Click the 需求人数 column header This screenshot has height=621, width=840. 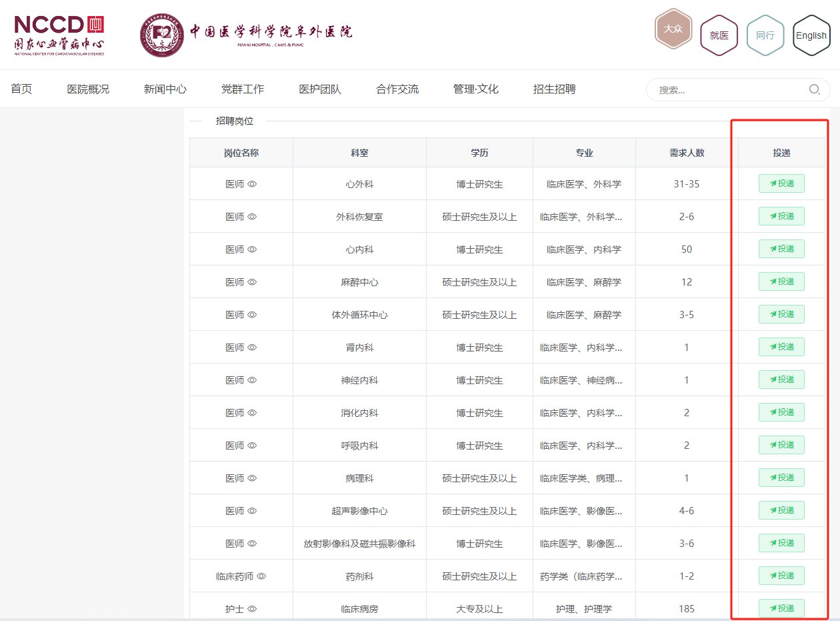[x=687, y=153]
